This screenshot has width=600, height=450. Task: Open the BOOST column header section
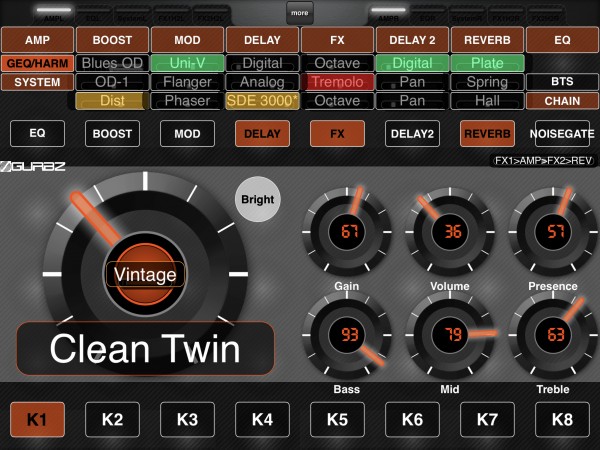coord(112,40)
